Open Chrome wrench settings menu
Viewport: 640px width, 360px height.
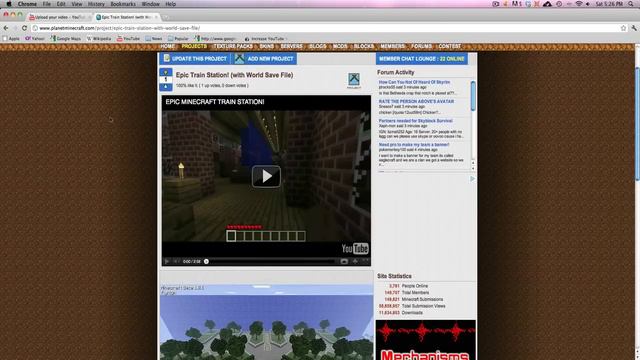click(634, 28)
